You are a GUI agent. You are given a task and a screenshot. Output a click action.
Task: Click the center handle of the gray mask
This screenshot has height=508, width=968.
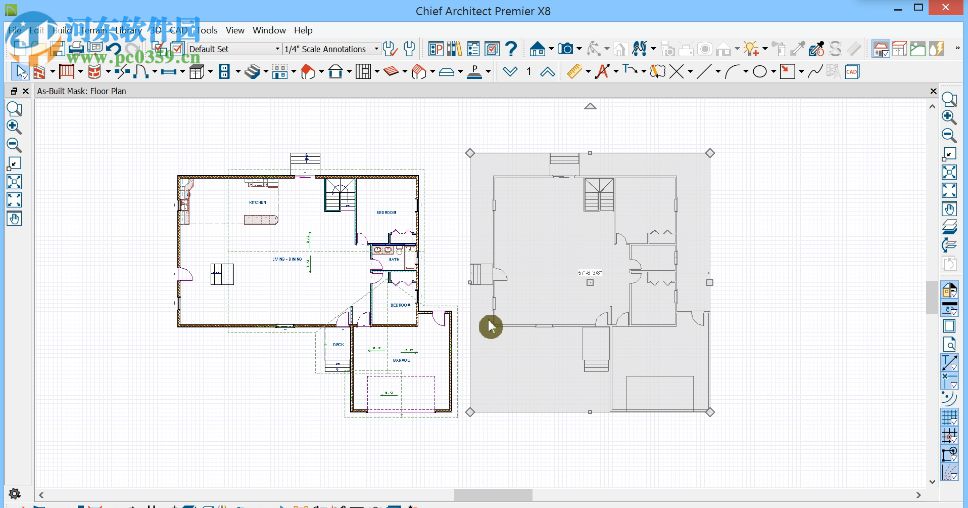point(590,282)
